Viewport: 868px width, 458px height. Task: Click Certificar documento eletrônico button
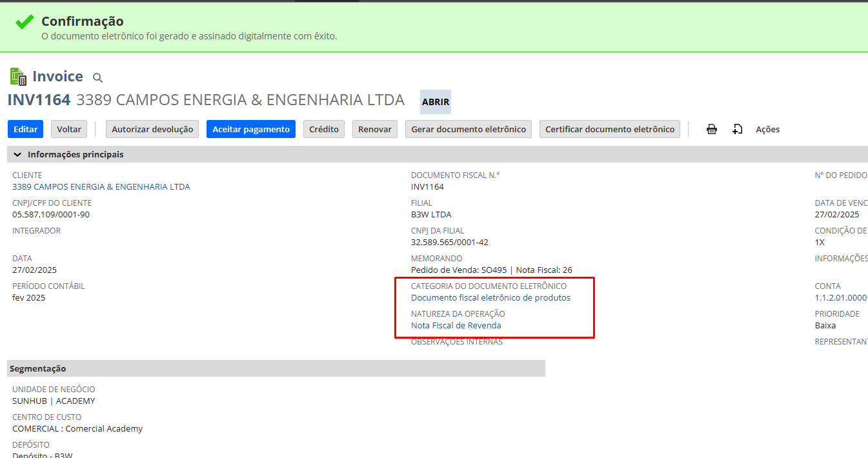[x=610, y=129]
